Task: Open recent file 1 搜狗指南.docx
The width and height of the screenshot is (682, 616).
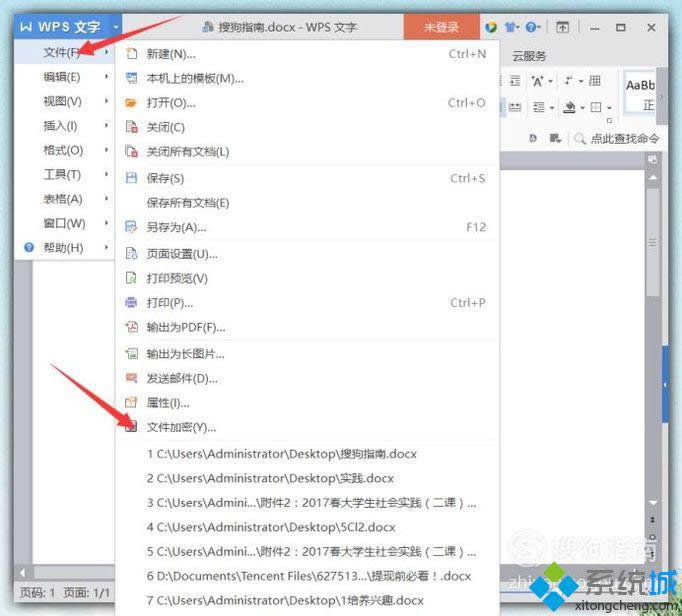Action: 306,454
